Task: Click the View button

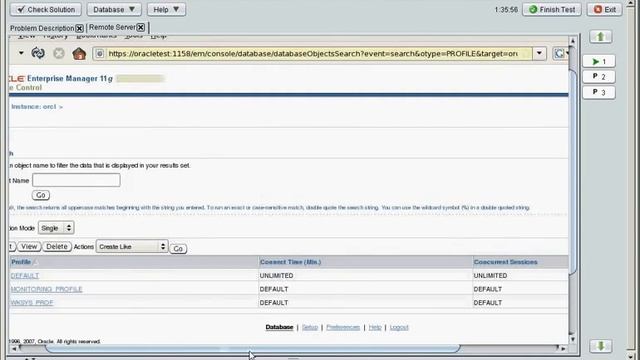Action: pos(29,247)
